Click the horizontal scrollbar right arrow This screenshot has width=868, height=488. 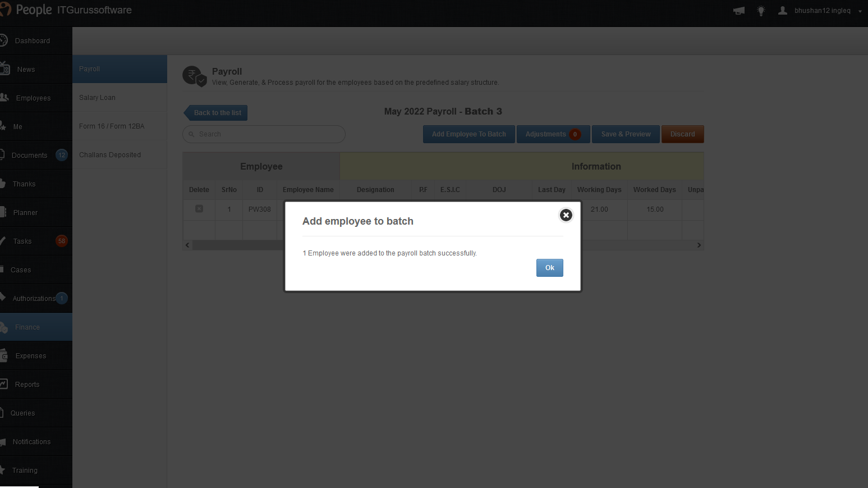pos(699,245)
